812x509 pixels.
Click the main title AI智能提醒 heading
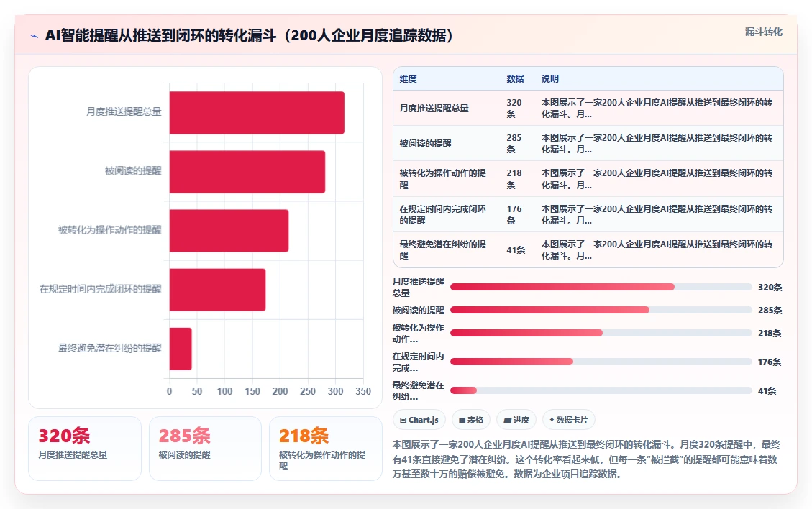[249, 36]
